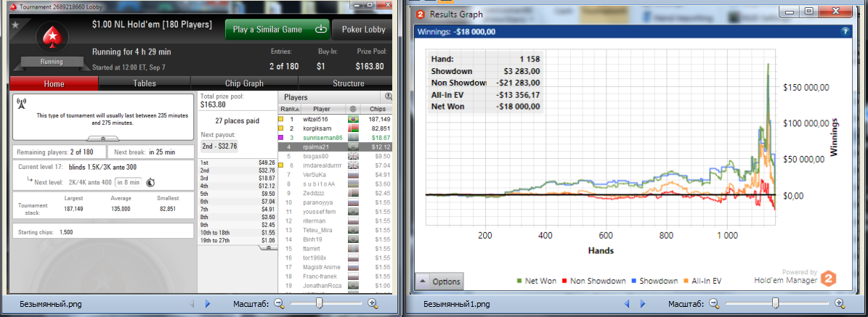Image resolution: width=868 pixels, height=317 pixels.
Task: Adjust Масштаб slider in Безымянный1.png viewer
Action: pyautogui.click(x=776, y=303)
